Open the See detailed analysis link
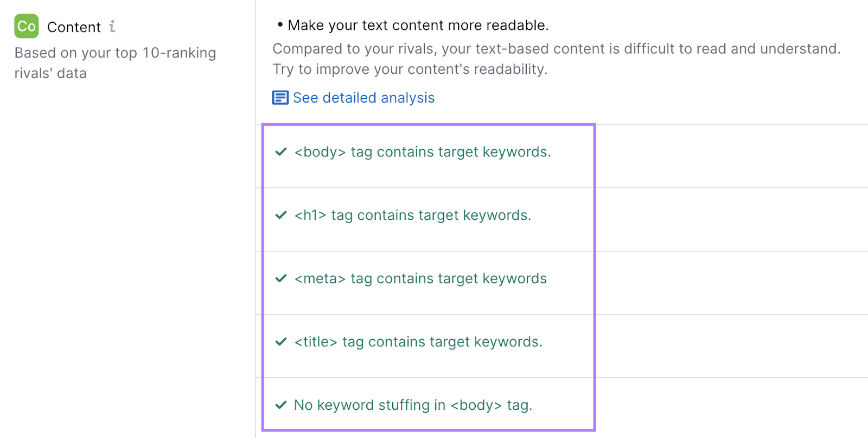Viewport: 868px width, 438px height. (x=363, y=98)
